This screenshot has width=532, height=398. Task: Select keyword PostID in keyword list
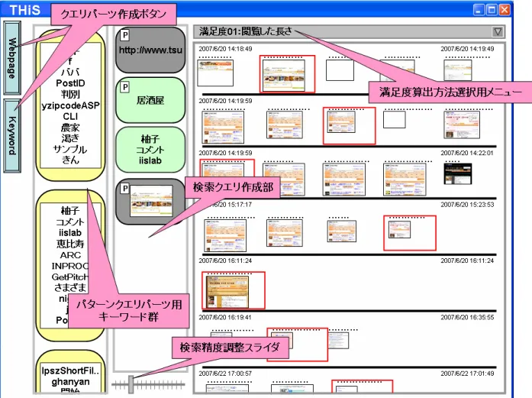point(70,83)
